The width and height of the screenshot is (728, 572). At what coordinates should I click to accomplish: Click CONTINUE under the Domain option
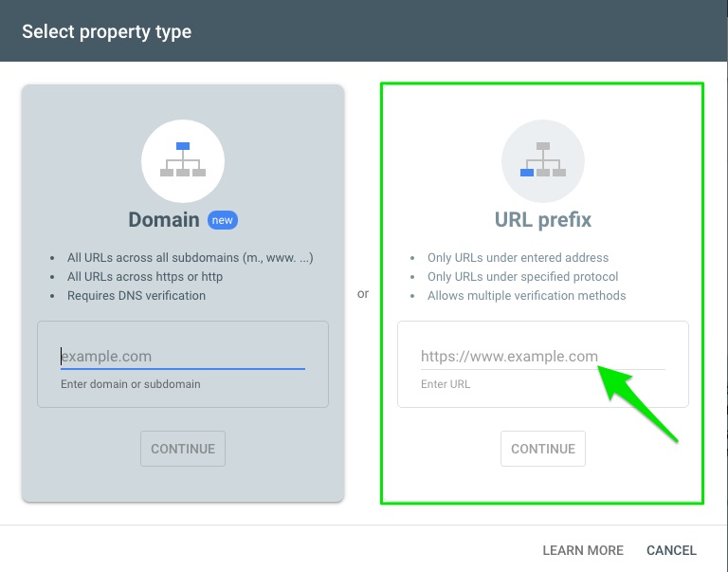point(183,449)
